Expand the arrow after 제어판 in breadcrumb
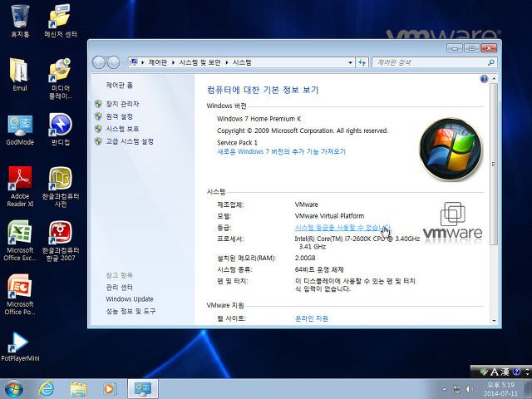 [x=173, y=62]
